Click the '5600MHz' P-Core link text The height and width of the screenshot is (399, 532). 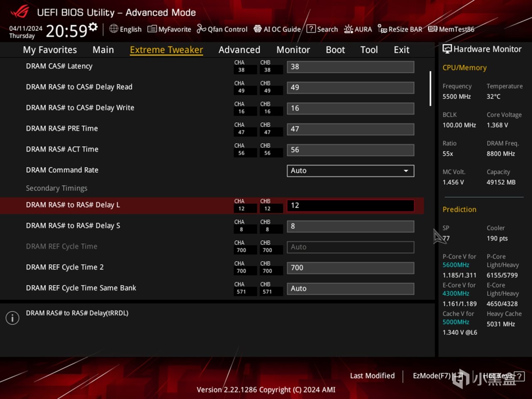tap(456, 265)
